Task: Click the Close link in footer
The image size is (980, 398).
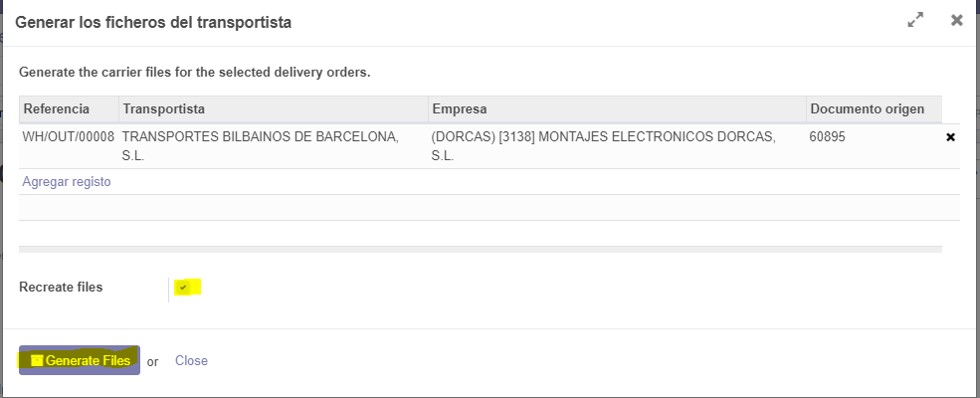Action: click(191, 360)
